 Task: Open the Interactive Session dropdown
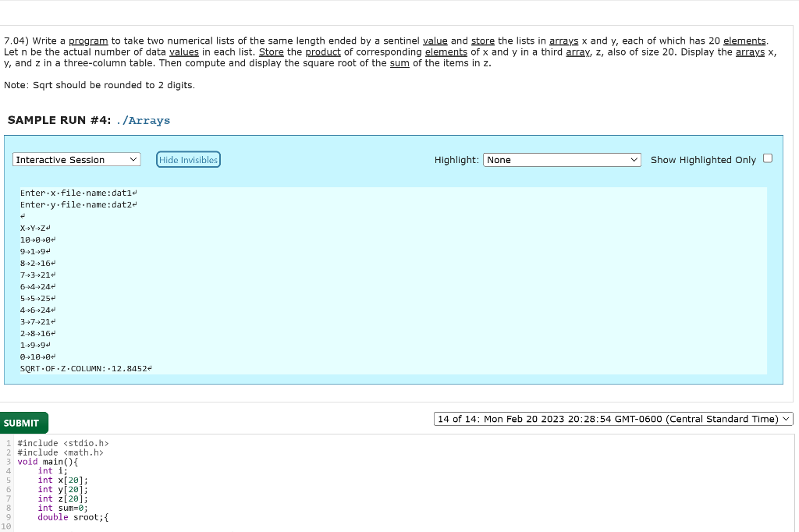[76, 159]
